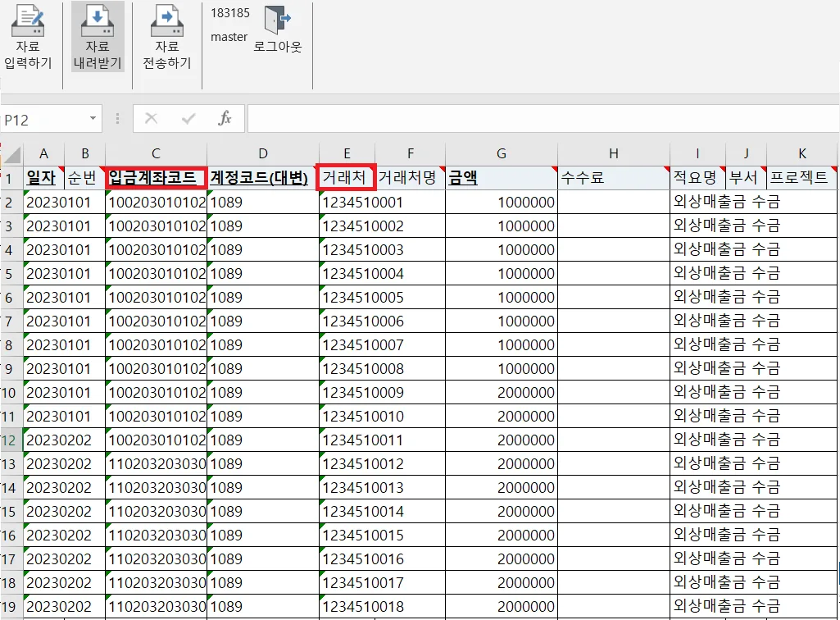Select the row 12 header
This screenshot has height=620, width=840.
[x=9, y=440]
